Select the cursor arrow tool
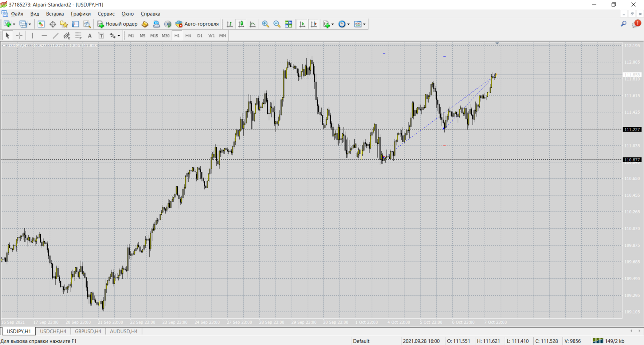This screenshot has width=644, height=345. (7, 36)
